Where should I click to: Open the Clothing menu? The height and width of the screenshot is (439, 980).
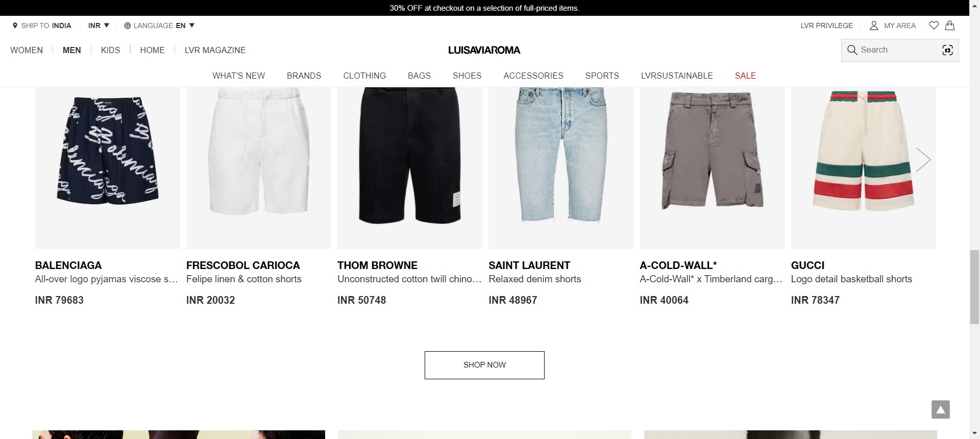(x=364, y=76)
